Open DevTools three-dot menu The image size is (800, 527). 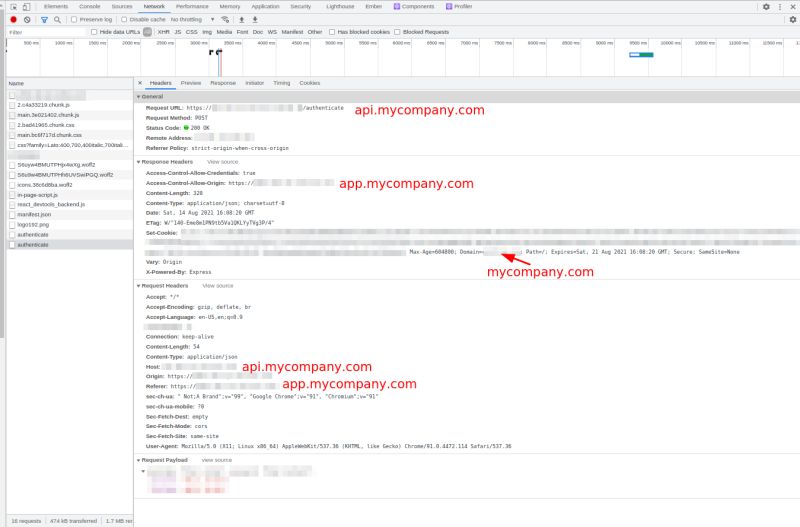point(780,7)
